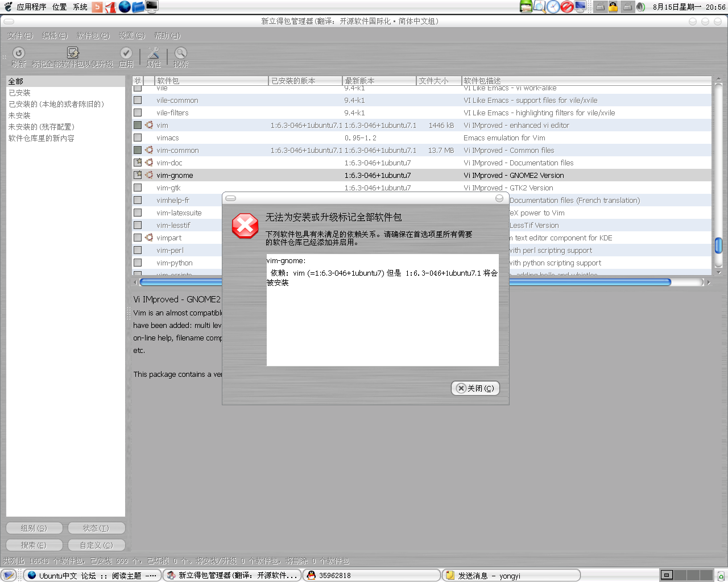Toggle the installed status box for vim
This screenshot has height=582, width=728.
(138, 125)
